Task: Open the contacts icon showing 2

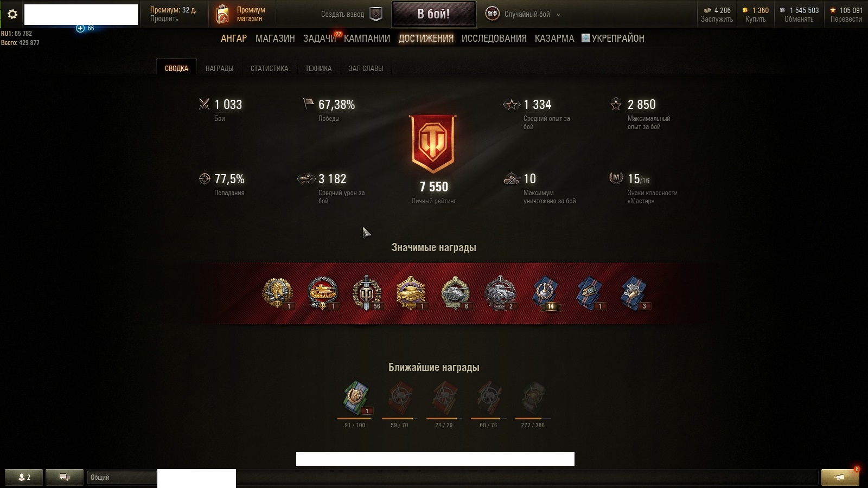Action: click(x=24, y=477)
